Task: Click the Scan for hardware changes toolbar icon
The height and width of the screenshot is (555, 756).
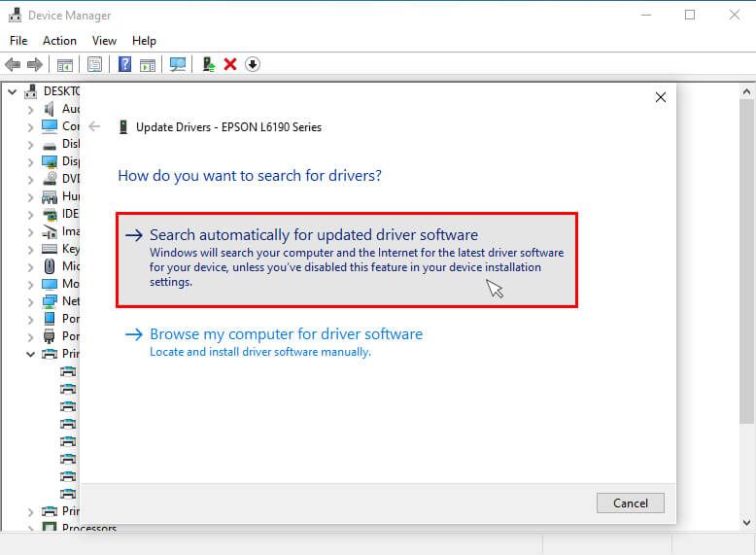Action: (178, 64)
